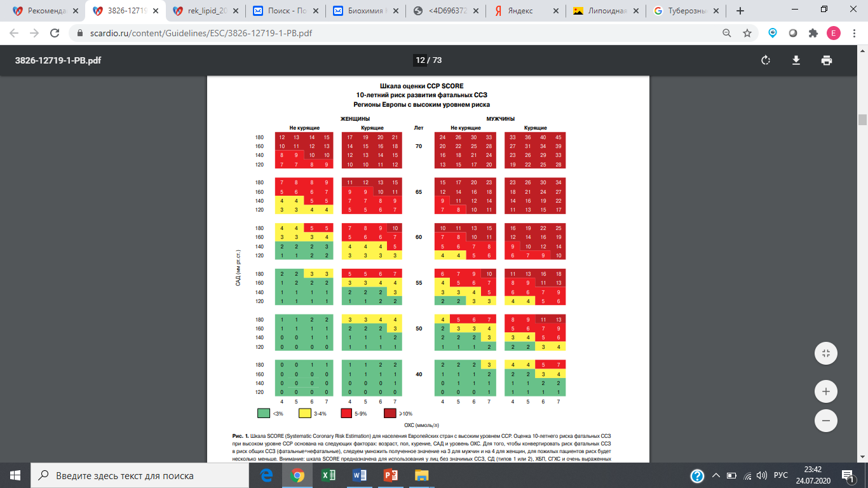Open Windows Start menu
This screenshot has height=488, width=868.
15,475
